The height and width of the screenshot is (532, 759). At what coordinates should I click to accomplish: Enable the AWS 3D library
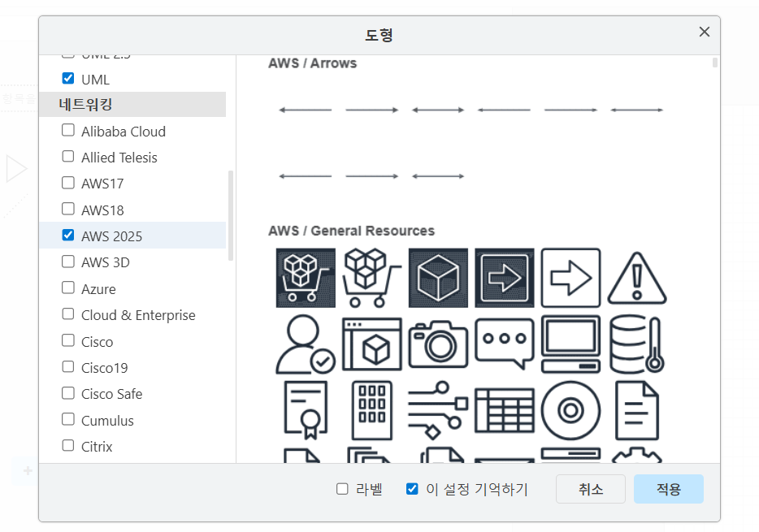[68, 262]
